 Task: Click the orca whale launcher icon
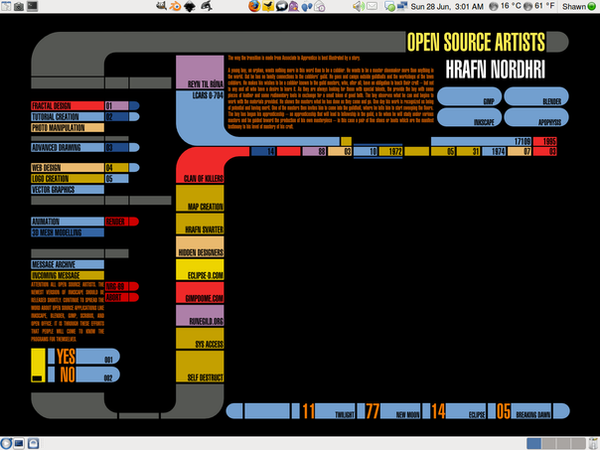[206, 6]
